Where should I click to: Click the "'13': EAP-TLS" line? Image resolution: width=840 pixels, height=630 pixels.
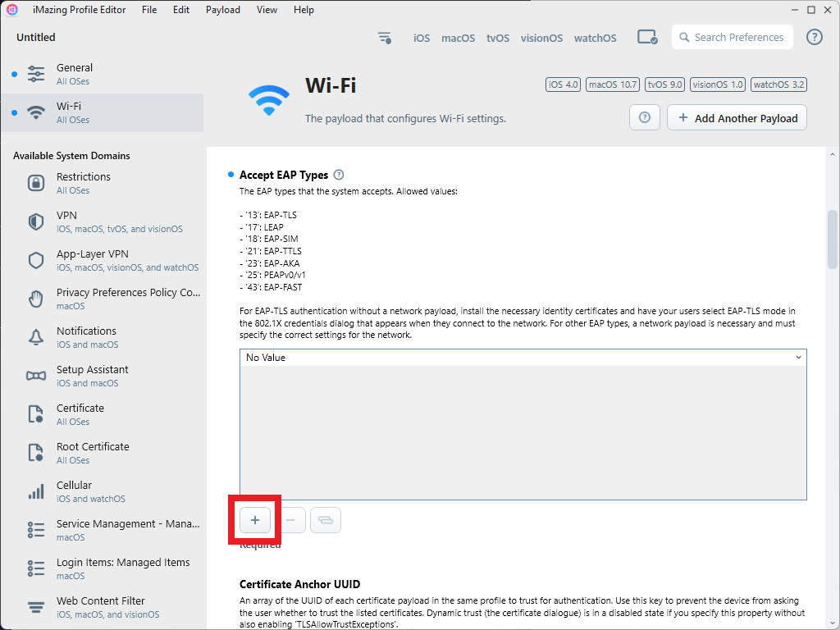tap(268, 215)
